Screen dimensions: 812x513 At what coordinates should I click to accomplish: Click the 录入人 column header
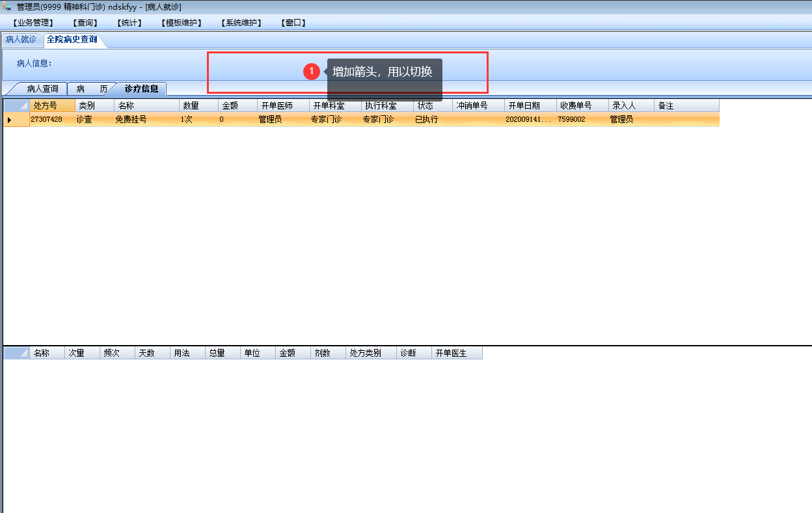tap(631, 105)
